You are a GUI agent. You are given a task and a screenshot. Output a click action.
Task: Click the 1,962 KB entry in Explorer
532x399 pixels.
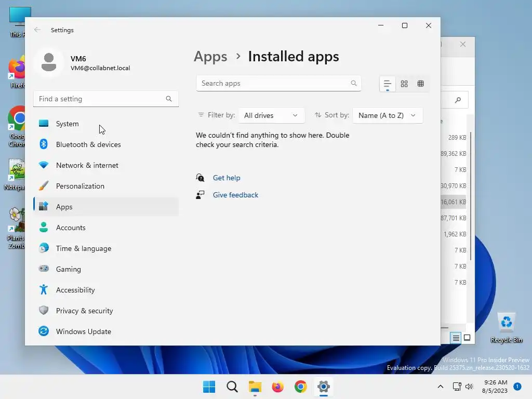point(455,234)
